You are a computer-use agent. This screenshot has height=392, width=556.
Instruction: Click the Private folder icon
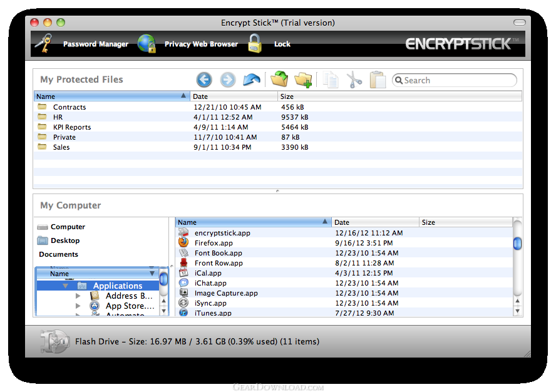point(42,137)
